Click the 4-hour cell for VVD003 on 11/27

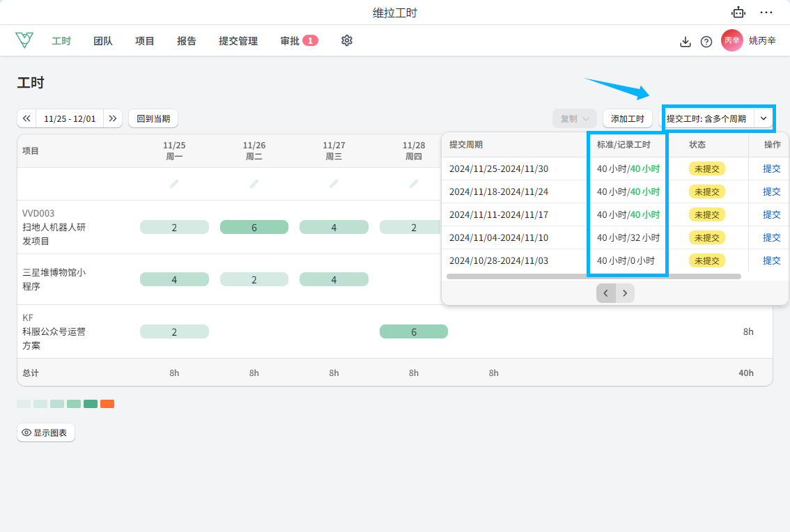pos(334,227)
